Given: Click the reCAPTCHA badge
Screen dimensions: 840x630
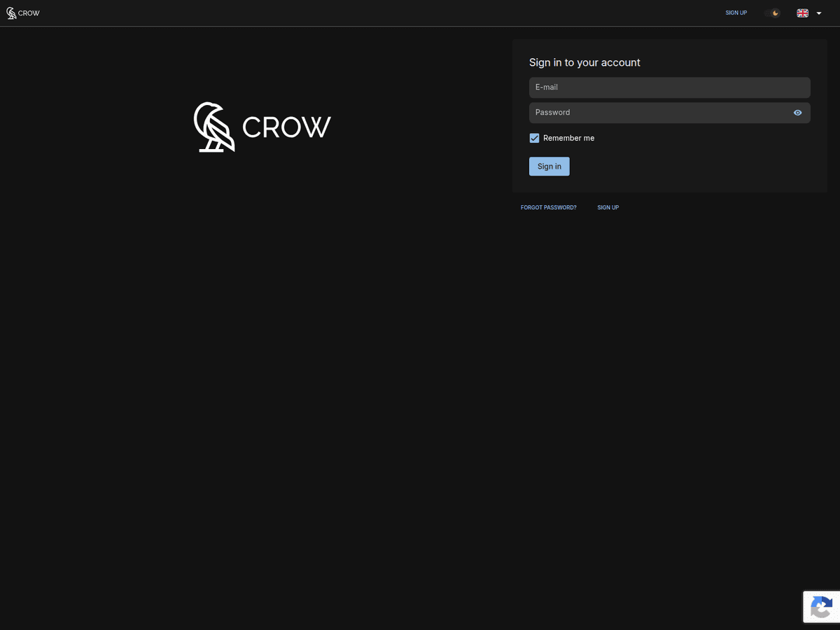Looking at the screenshot, I should click(821, 607).
